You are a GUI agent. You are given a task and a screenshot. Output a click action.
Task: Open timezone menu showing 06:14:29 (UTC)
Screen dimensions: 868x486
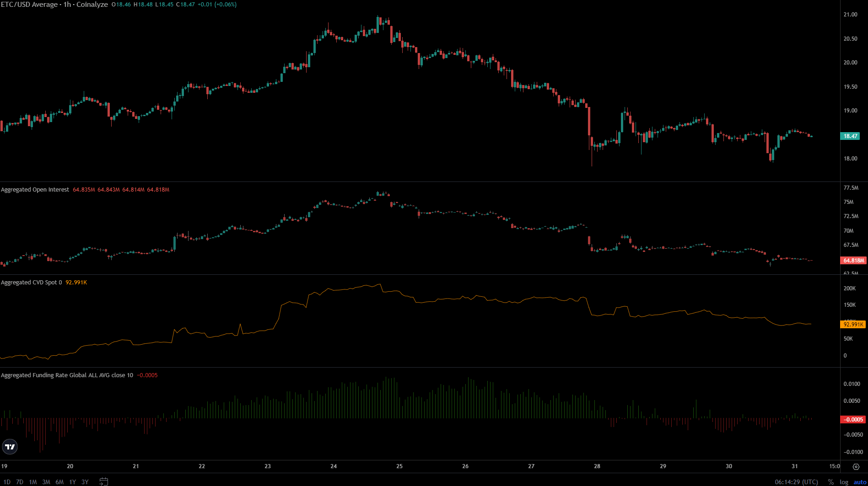797,482
